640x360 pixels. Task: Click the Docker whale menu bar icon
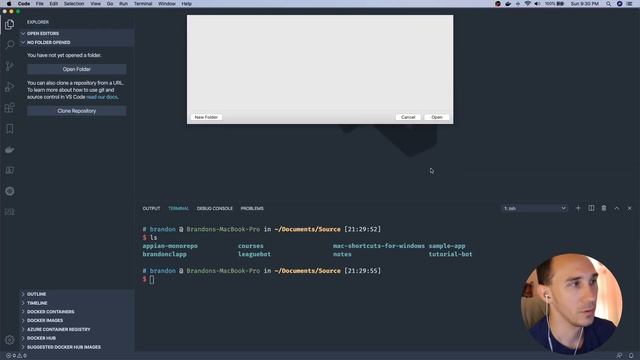pos(508,4)
